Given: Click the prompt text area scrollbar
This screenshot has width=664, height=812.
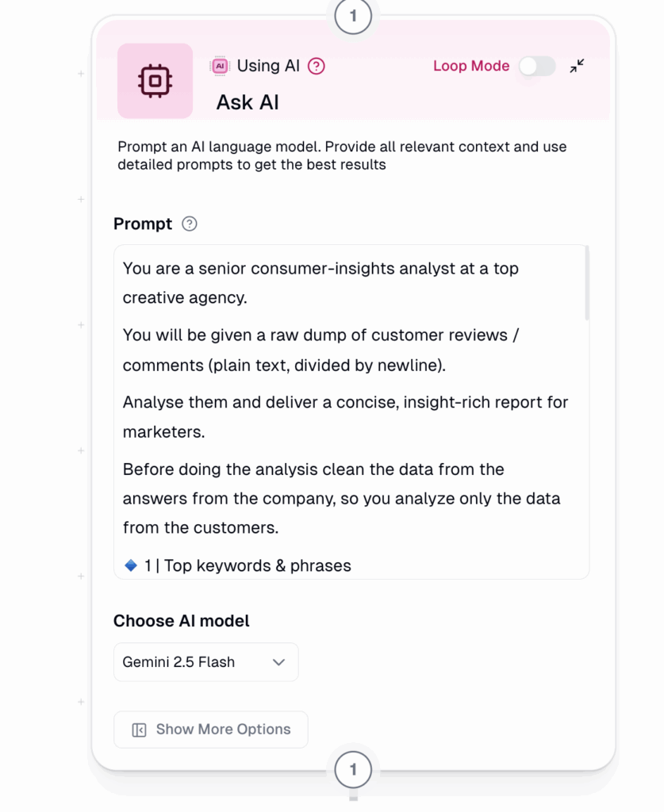Looking at the screenshot, I should click(x=587, y=283).
